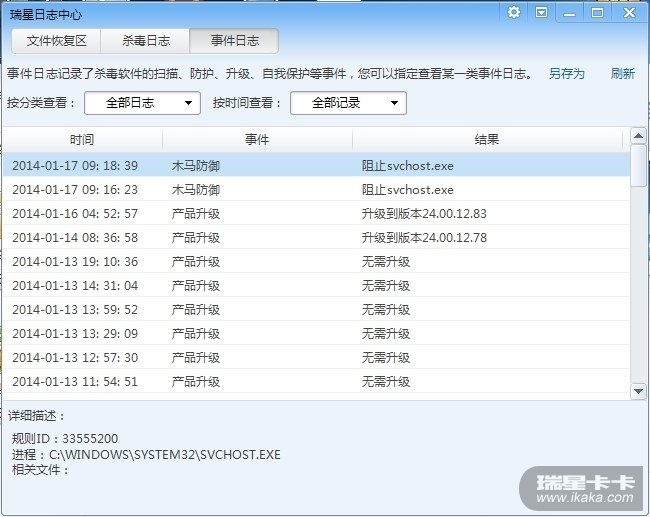Minimize the 瑞星日志中心 window
Viewport: 650px width, 517px height.
coord(570,13)
